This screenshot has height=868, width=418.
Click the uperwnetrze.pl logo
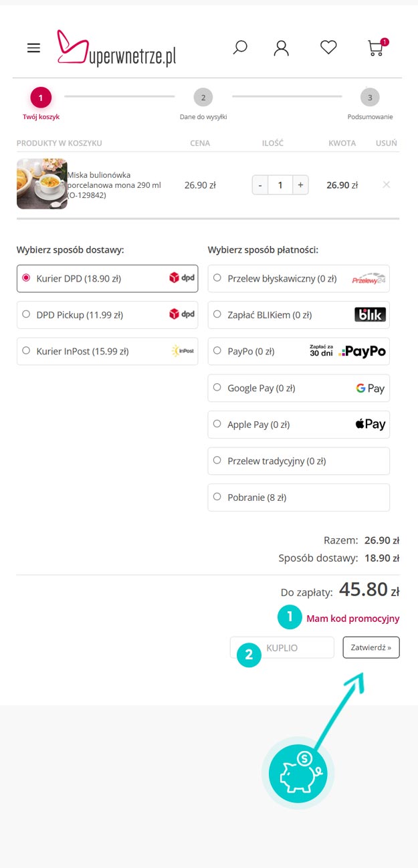(x=117, y=48)
